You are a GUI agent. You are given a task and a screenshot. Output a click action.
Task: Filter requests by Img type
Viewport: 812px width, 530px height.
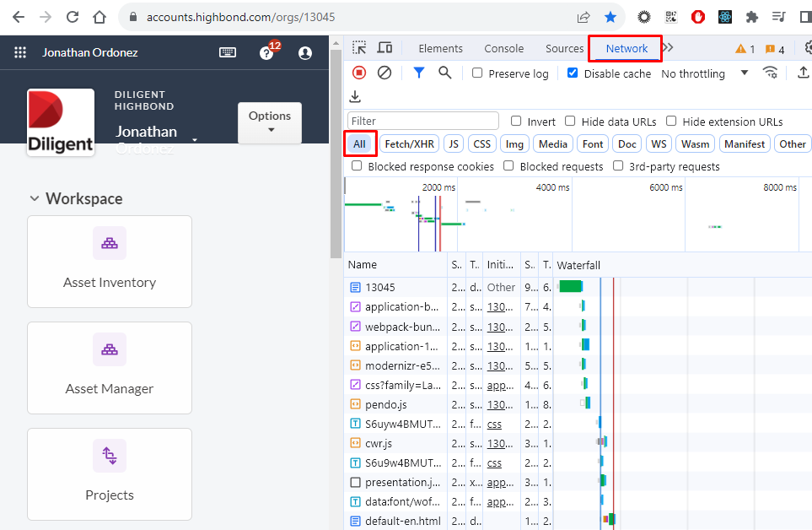click(514, 144)
